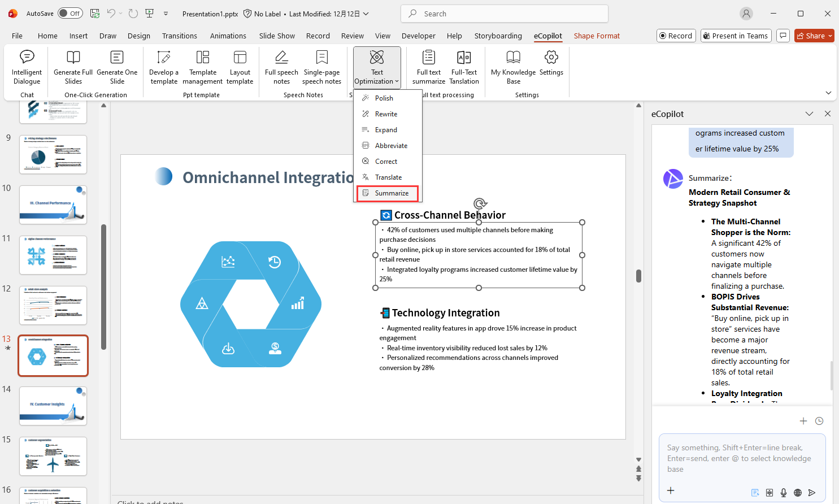Collapse the ribbon with chevron
This screenshot has height=504, width=839.
[x=828, y=93]
